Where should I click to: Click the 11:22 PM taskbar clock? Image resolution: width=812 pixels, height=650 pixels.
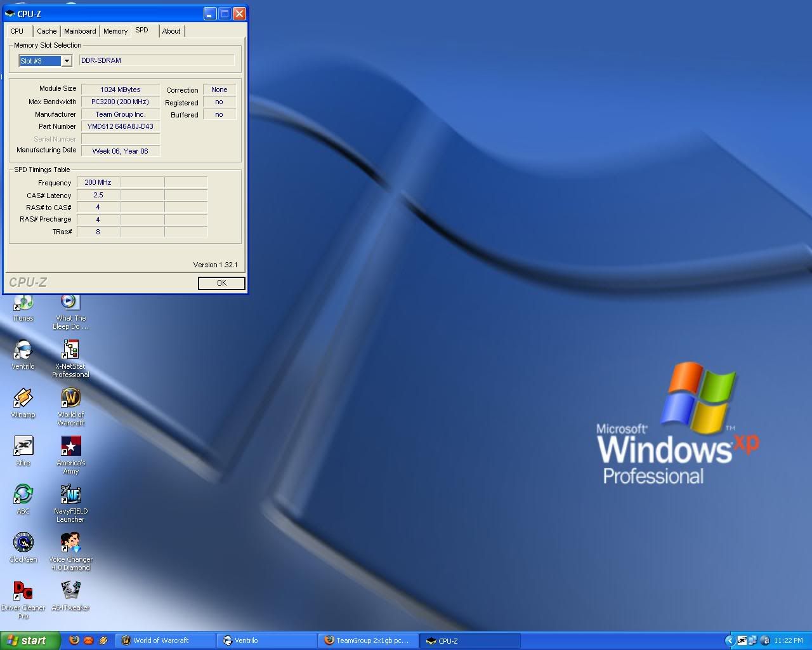(789, 640)
